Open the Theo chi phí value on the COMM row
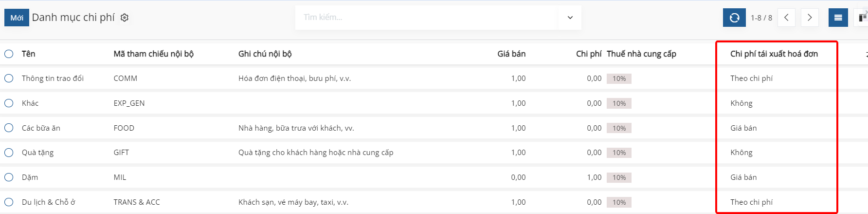Screen dimensions: 868x214 (x=751, y=78)
